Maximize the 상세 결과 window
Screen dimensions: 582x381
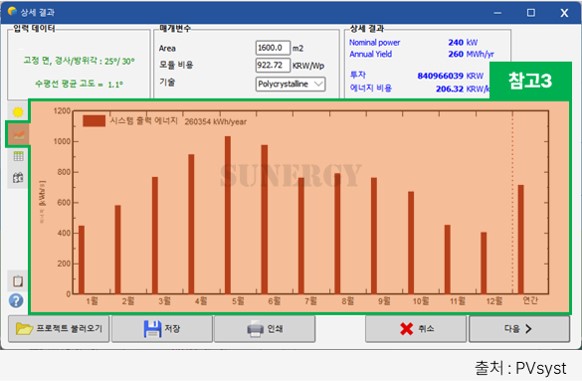pyautogui.click(x=531, y=13)
